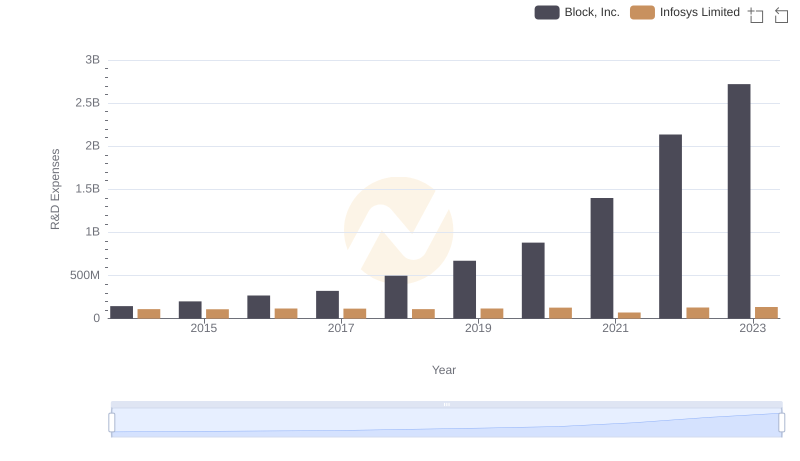Click the Block, Inc. bar above 2015
The height and width of the screenshot is (461, 800).
pyautogui.click(x=190, y=310)
